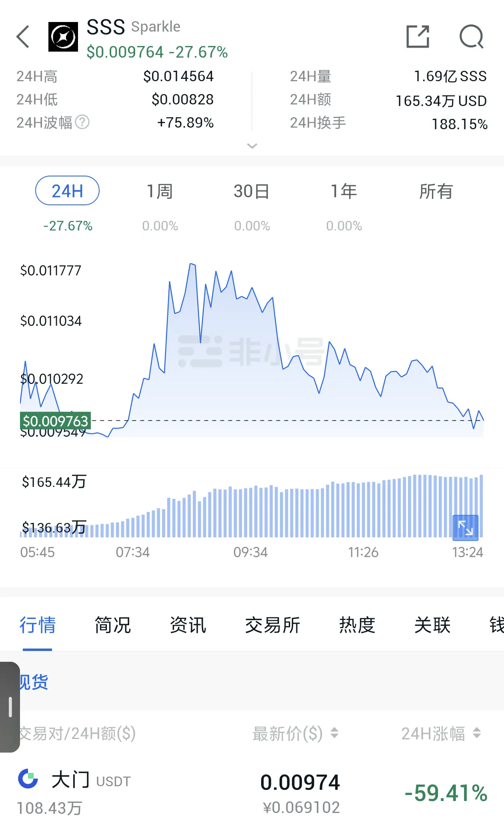This screenshot has height=825, width=504.
Task: Tap the $0.009763 current price marker
Action: click(x=55, y=421)
